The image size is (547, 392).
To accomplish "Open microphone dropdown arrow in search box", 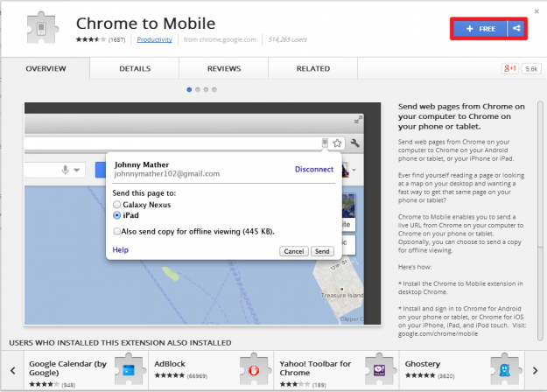I will pos(77,170).
